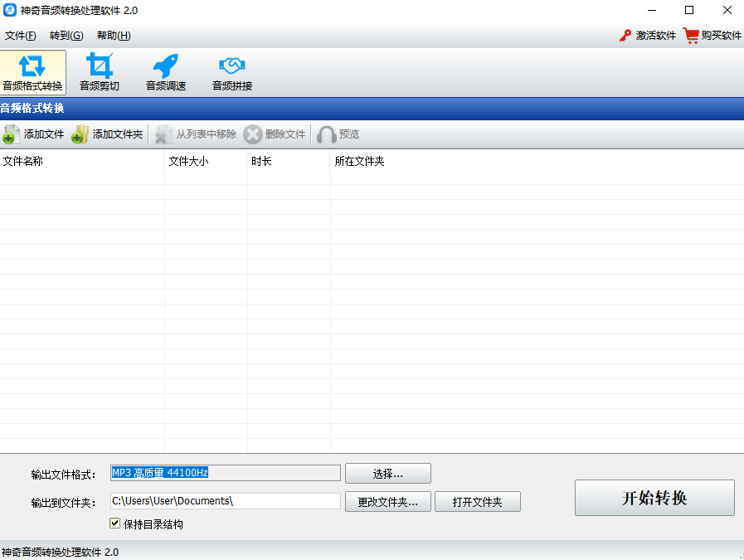Open the 转到(G) menu
This screenshot has height=560, width=744.
click(x=66, y=36)
